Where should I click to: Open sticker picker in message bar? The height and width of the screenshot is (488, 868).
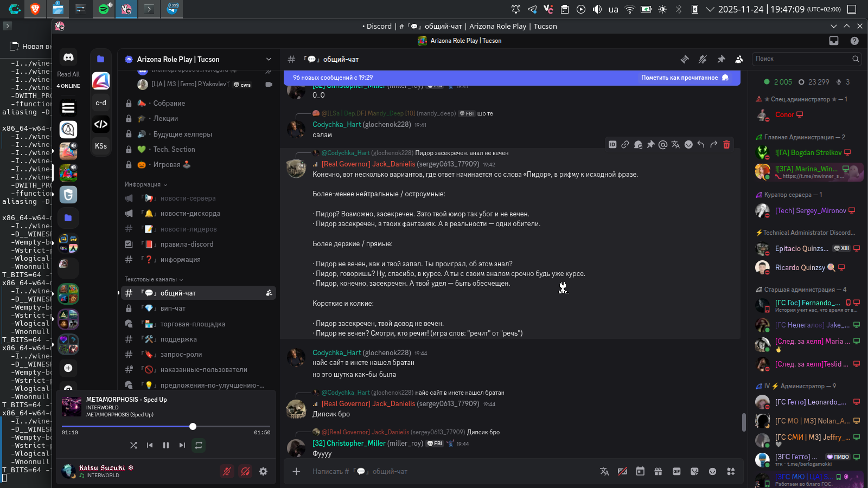click(694, 471)
